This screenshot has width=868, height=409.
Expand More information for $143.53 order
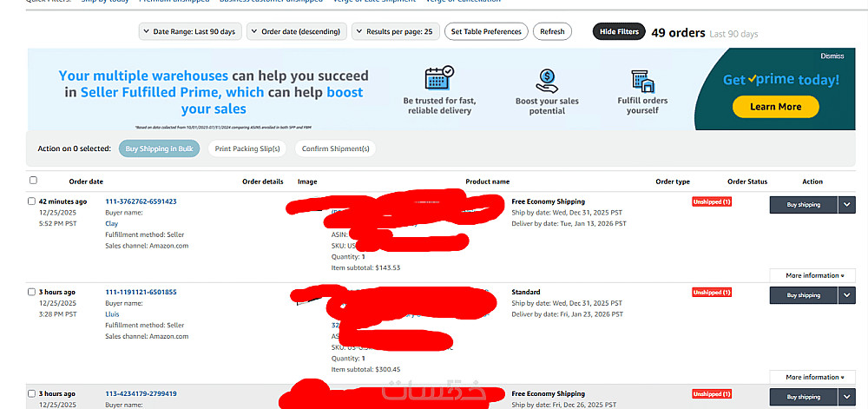tap(814, 275)
